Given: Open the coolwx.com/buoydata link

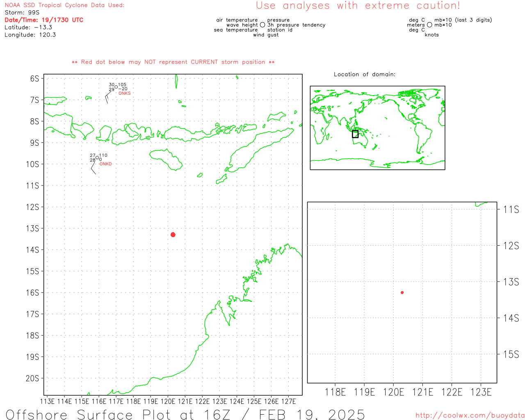Looking at the screenshot, I should pyautogui.click(x=470, y=415).
